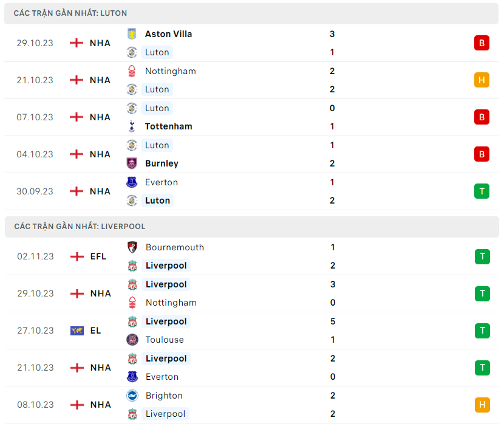Click the Europa League flag icon
The image size is (504, 432).
77,331
